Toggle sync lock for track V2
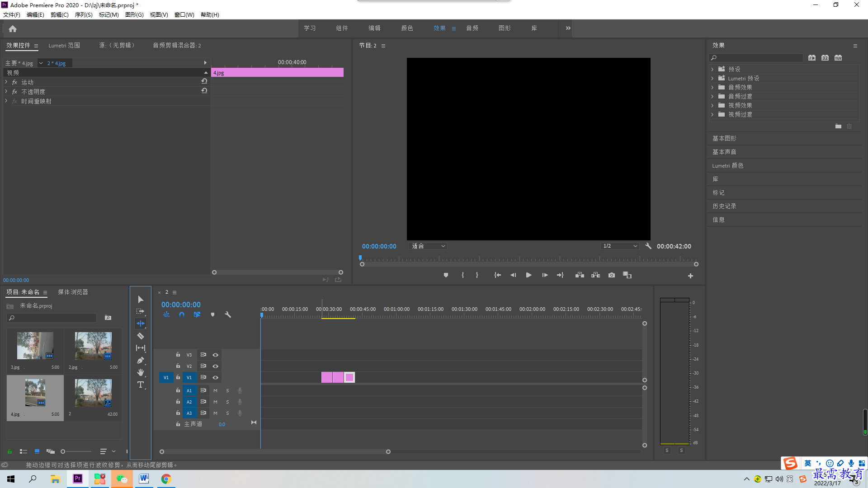This screenshot has height=488, width=868. [203, 366]
